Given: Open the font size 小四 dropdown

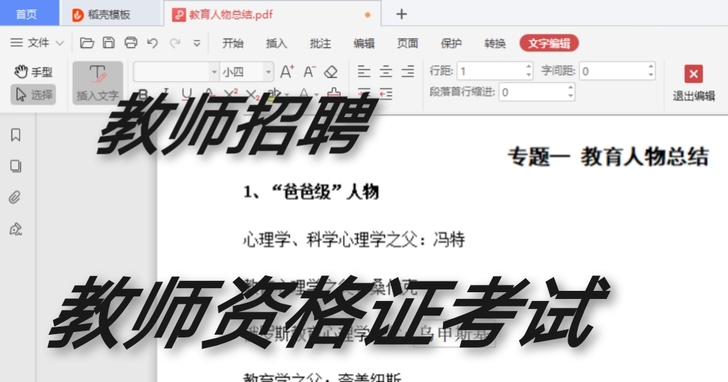Looking at the screenshot, I should tap(268, 72).
